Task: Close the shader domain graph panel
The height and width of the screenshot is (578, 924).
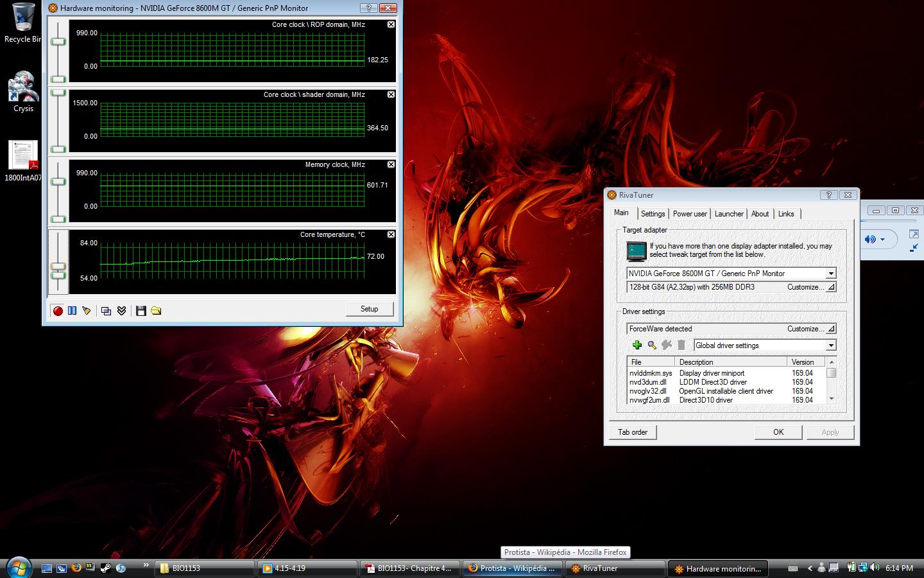Action: click(x=391, y=94)
